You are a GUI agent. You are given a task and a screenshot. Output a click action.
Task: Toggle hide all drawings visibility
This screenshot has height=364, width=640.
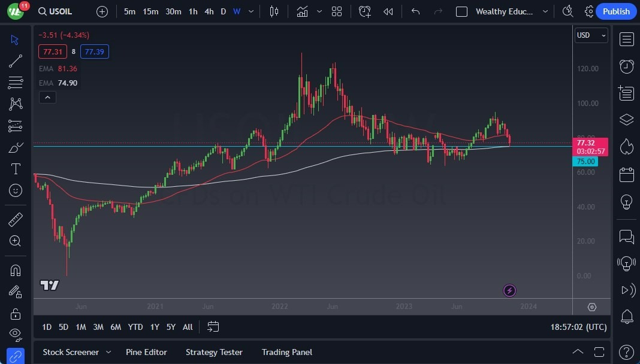pyautogui.click(x=15, y=335)
